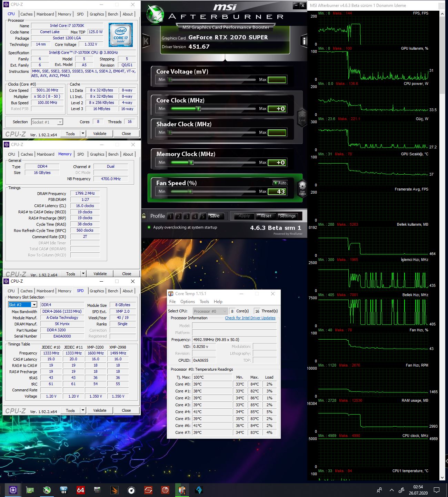Click Validate in the top CPU-Z window

click(x=100, y=134)
